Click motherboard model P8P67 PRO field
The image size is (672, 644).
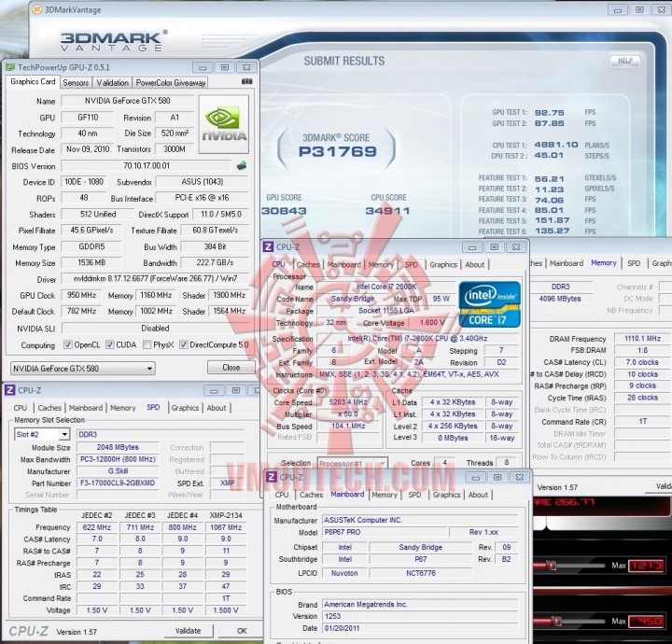coord(384,532)
